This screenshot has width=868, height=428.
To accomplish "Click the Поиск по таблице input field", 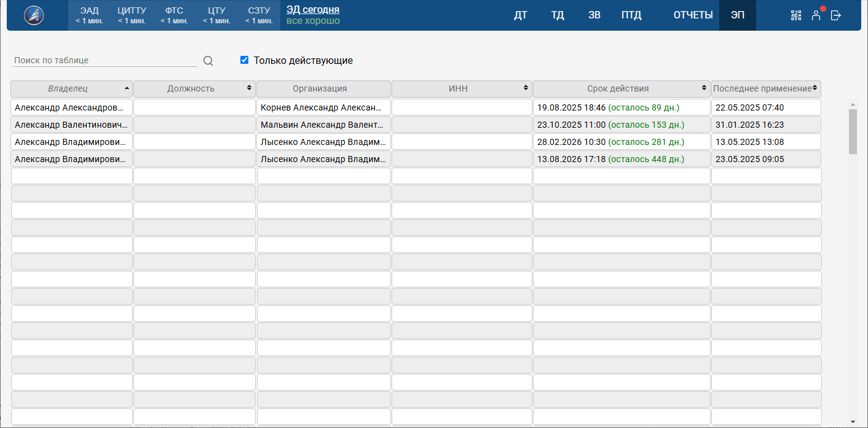I will (x=105, y=61).
